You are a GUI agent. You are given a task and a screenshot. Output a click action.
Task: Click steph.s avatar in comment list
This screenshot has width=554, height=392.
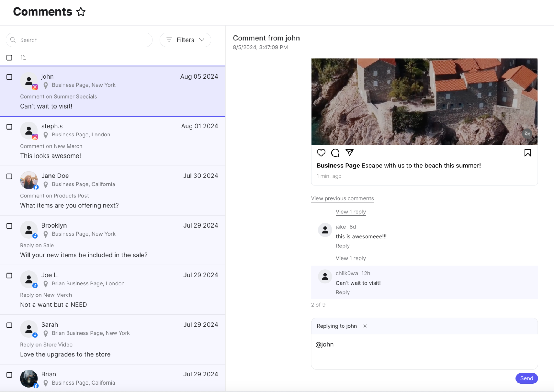tap(29, 130)
